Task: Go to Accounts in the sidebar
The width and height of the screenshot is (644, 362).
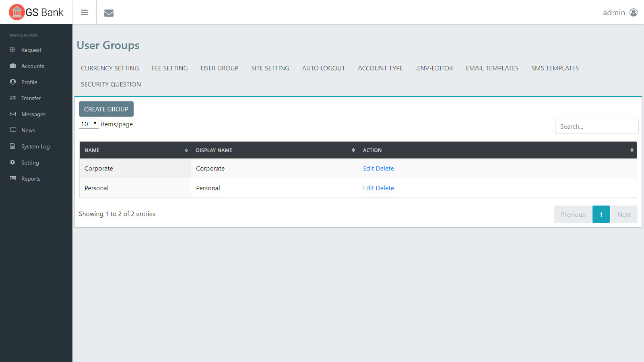Action: pos(33,66)
